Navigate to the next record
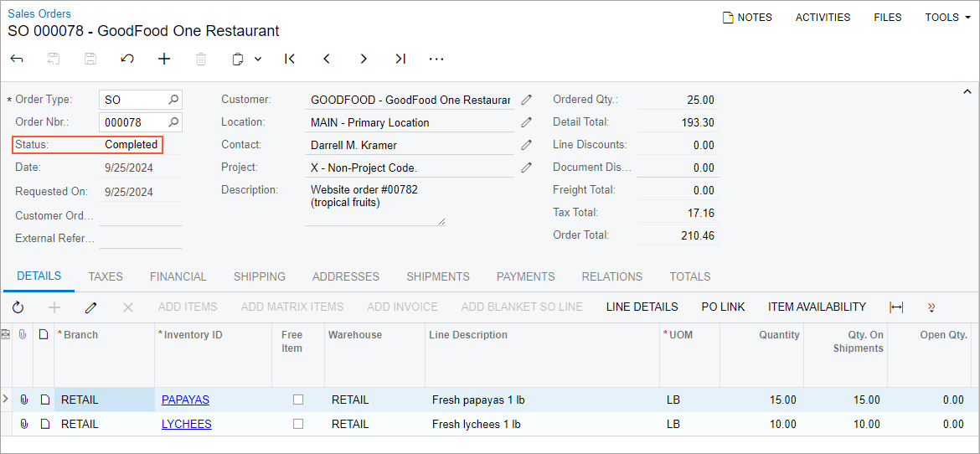Screen dimensions: 980x454 point(364,59)
